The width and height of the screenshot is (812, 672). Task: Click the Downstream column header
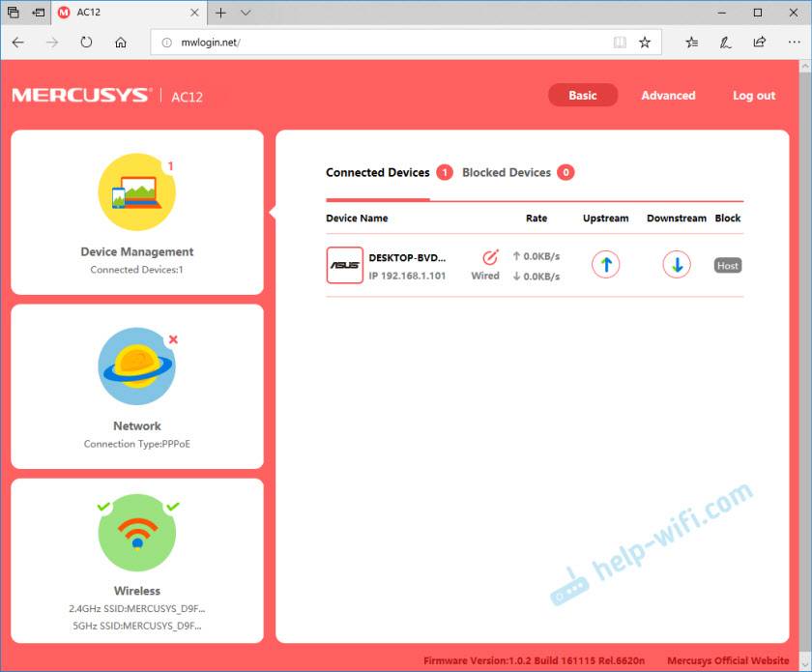tap(677, 219)
